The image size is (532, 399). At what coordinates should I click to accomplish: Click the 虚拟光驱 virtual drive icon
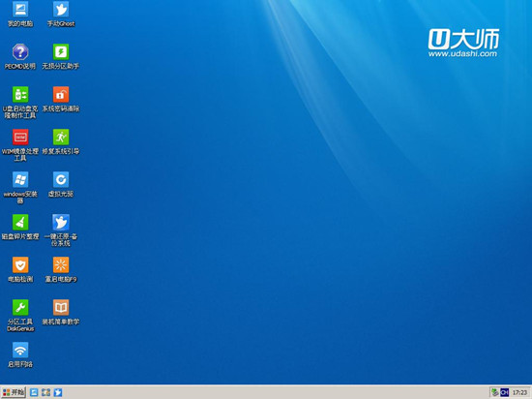(x=61, y=179)
